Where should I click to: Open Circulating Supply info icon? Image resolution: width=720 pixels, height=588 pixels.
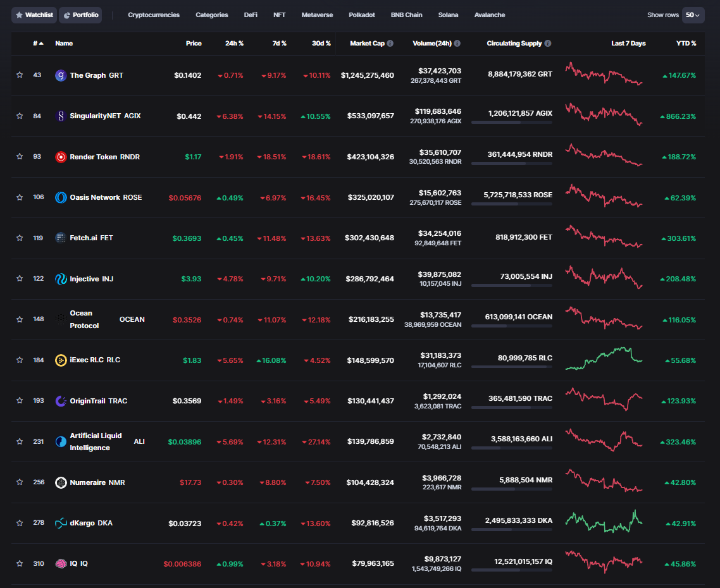coord(548,43)
